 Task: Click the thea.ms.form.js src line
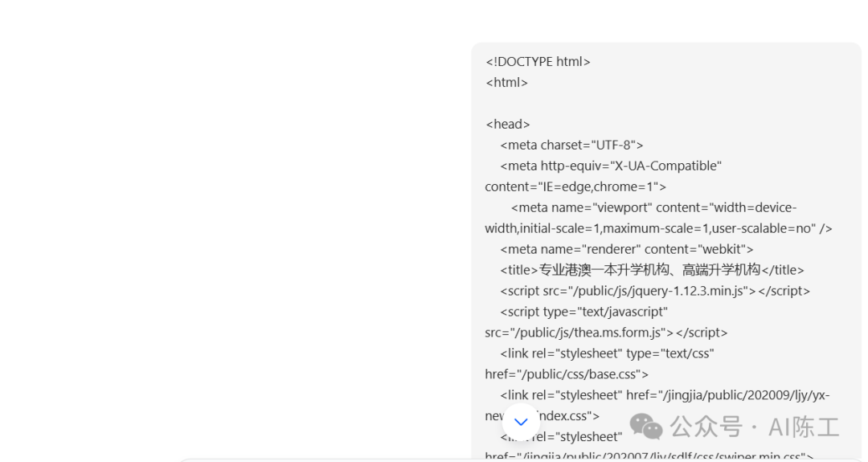tap(606, 333)
